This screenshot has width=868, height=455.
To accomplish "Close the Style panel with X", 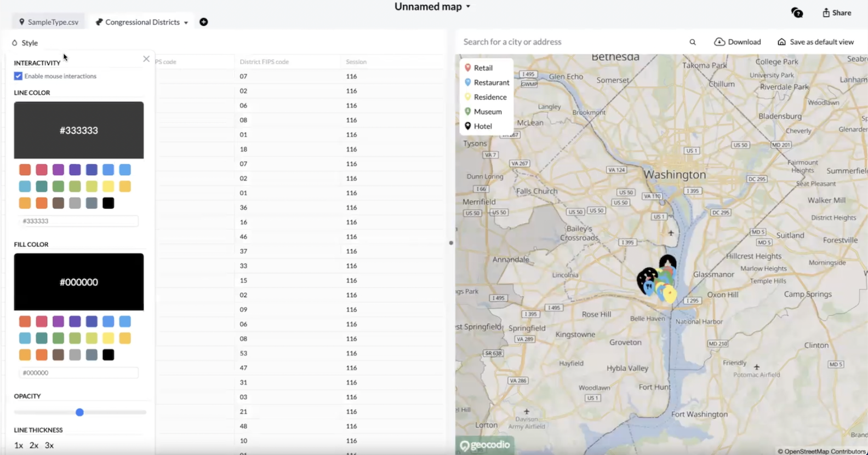I will [146, 59].
